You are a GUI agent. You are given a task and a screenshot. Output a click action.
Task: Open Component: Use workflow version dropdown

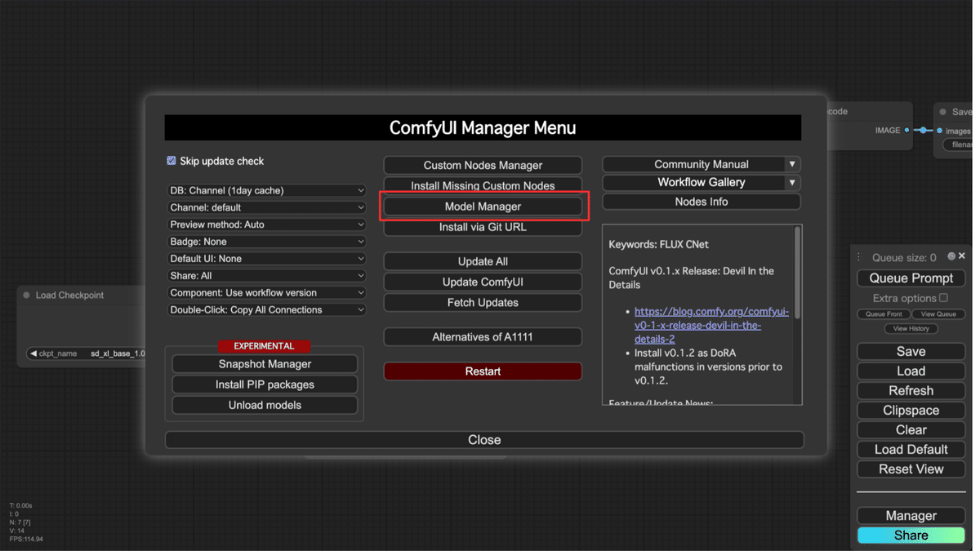click(266, 293)
